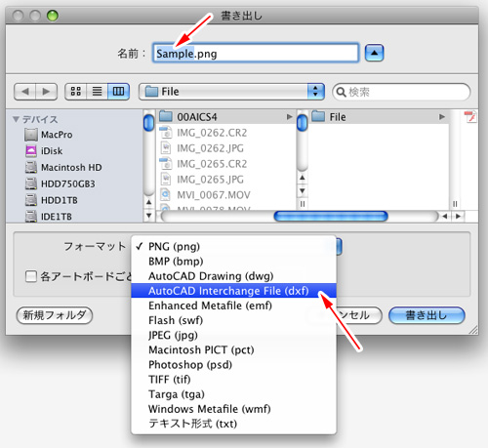
Task: Switch to list view mode
Action: coord(97,92)
